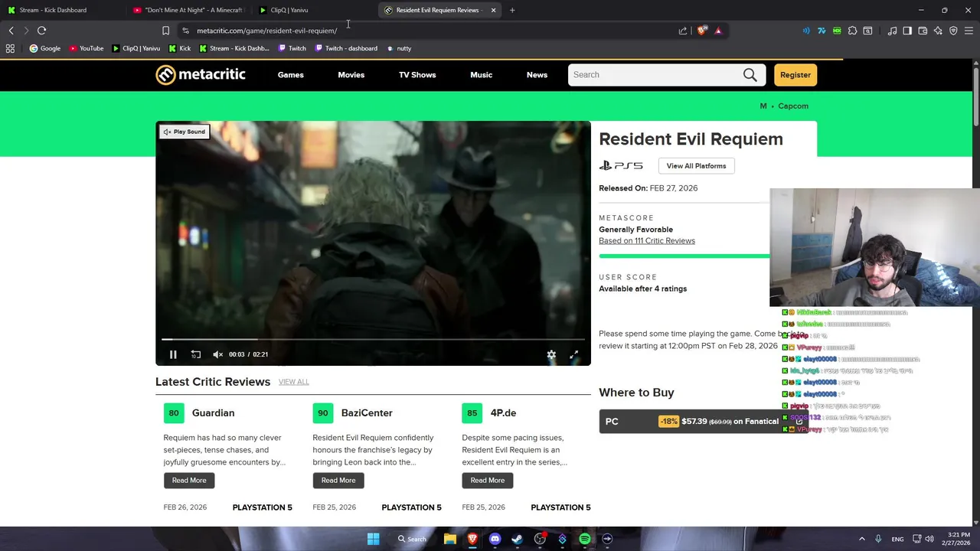Open the Brave VPN shield icon
The image size is (980, 551).
tap(953, 31)
